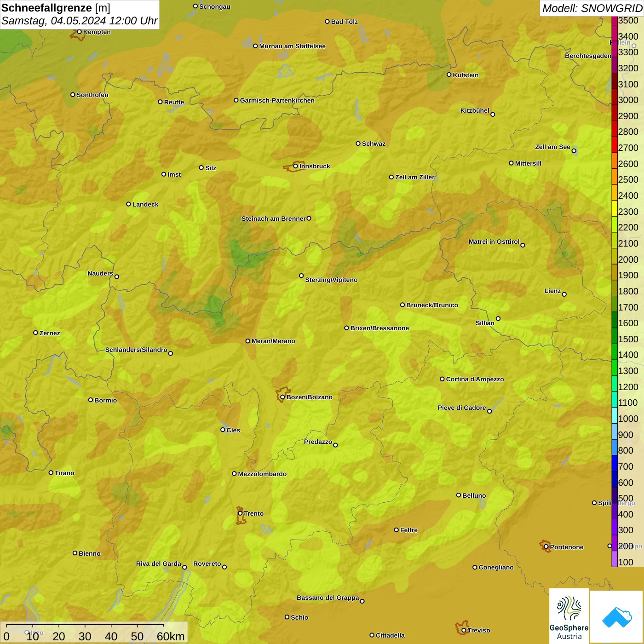The height and width of the screenshot is (644, 644).
Task: Click the blue cloud logo in the corner
Action: [x=617, y=617]
